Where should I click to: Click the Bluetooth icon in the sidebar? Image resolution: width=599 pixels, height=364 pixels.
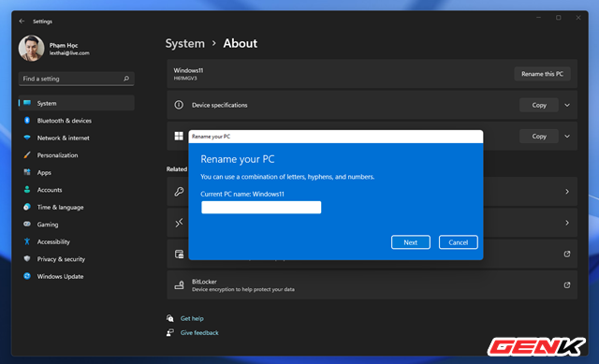pyautogui.click(x=27, y=121)
